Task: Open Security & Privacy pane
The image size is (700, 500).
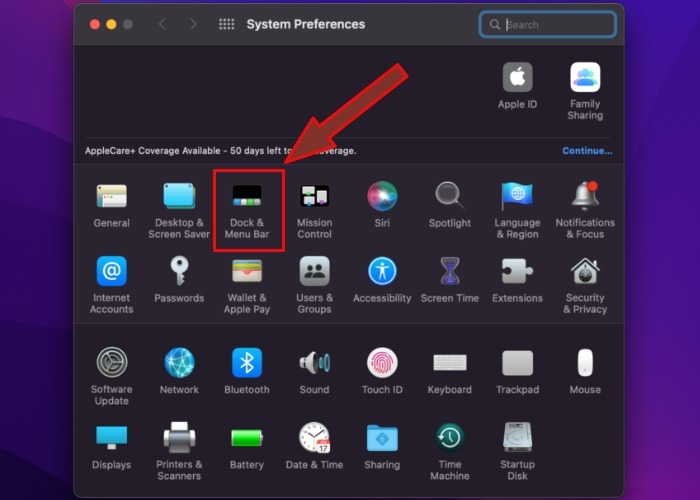Action: click(585, 271)
